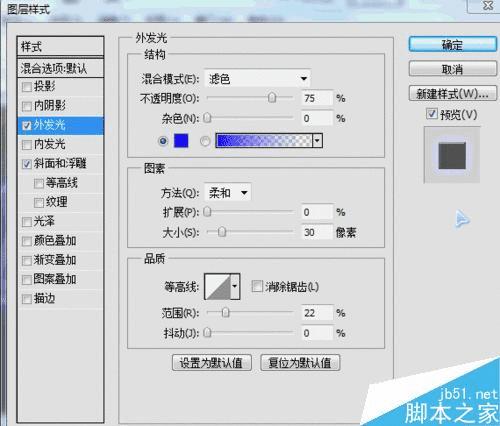The height and width of the screenshot is (426, 500).
Task: Select the 斜面和浮雕 row label
Action: click(60, 164)
